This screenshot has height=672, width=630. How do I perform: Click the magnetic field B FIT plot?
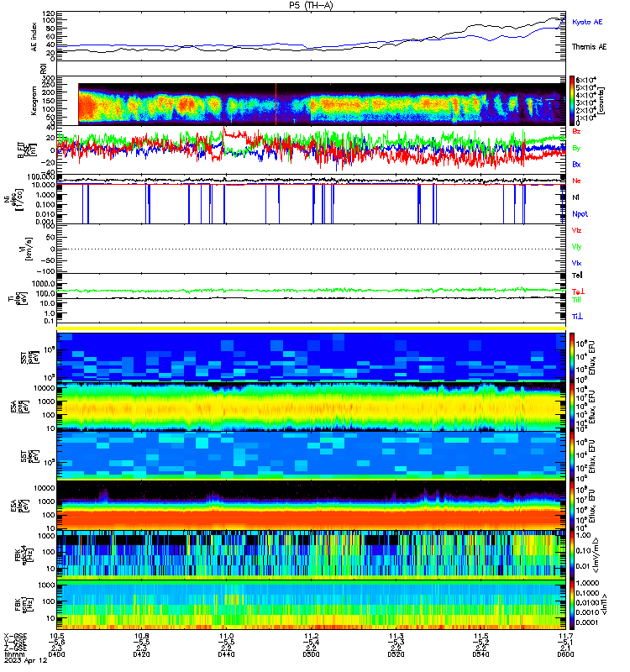click(311, 150)
